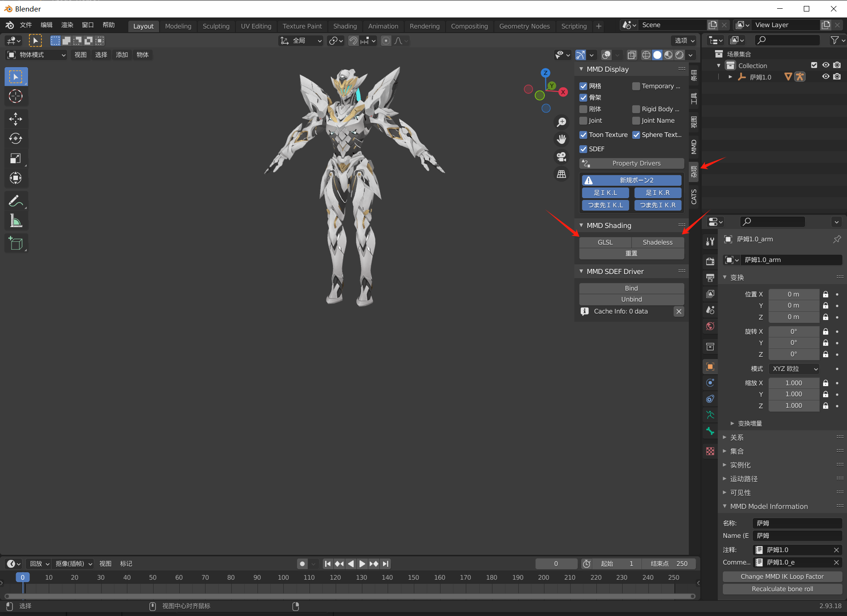Click the zoom view magnifier icon
Screen dimensions: 847x616
pyautogui.click(x=561, y=122)
